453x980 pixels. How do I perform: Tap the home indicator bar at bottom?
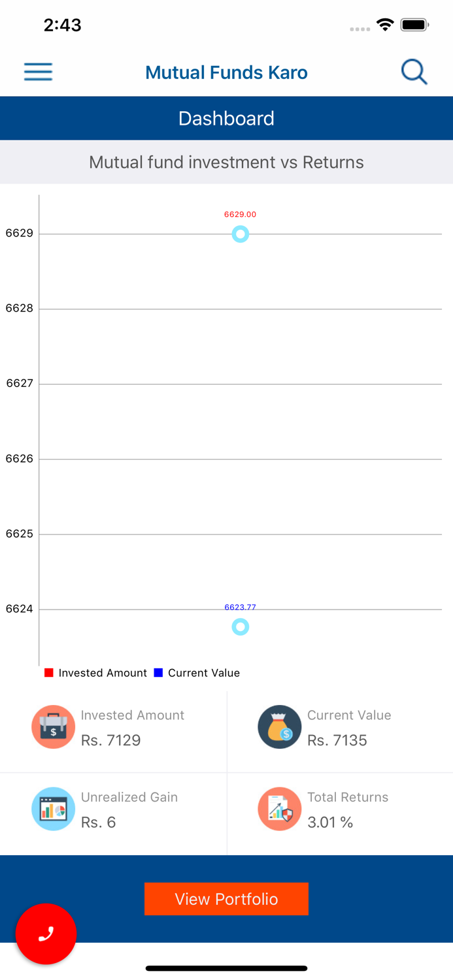point(226,968)
